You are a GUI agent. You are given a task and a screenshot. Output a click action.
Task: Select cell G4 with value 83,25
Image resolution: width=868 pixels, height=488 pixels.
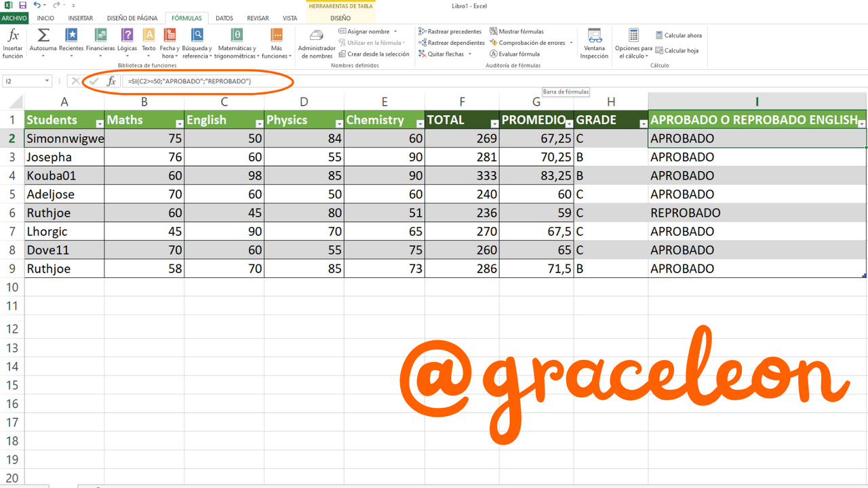point(536,176)
